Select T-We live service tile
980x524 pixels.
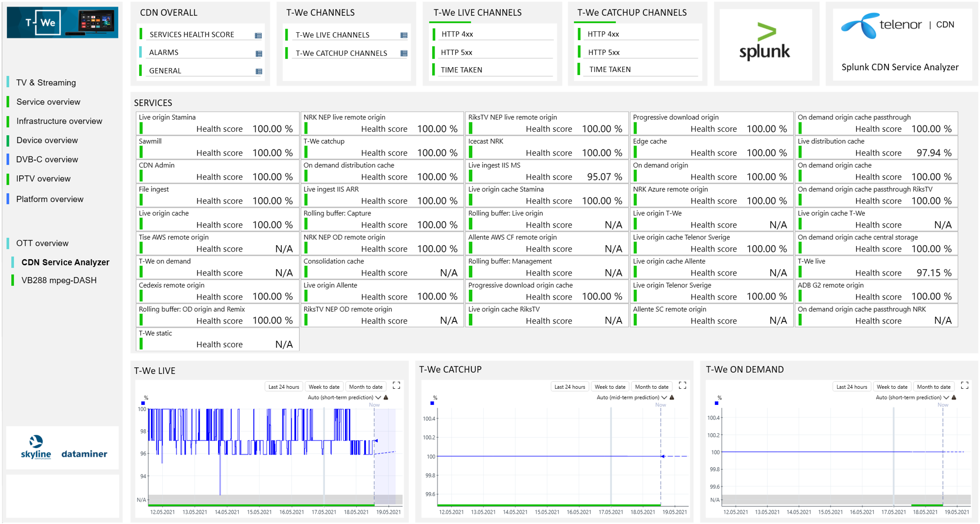876,268
